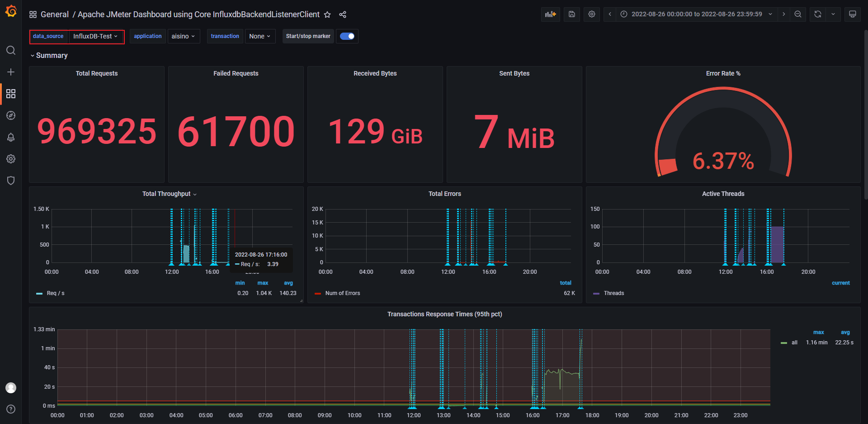
Task: Sort throughput legend by min
Action: point(240,283)
